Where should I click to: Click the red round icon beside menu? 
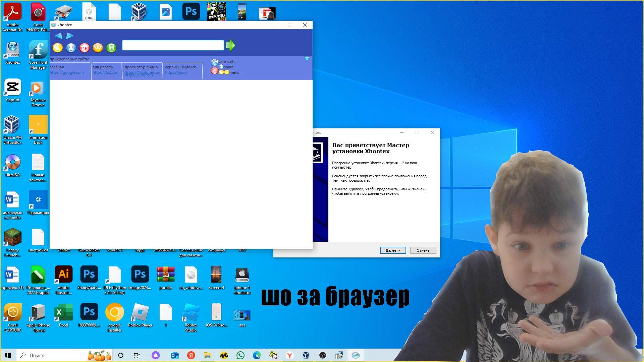214,70
